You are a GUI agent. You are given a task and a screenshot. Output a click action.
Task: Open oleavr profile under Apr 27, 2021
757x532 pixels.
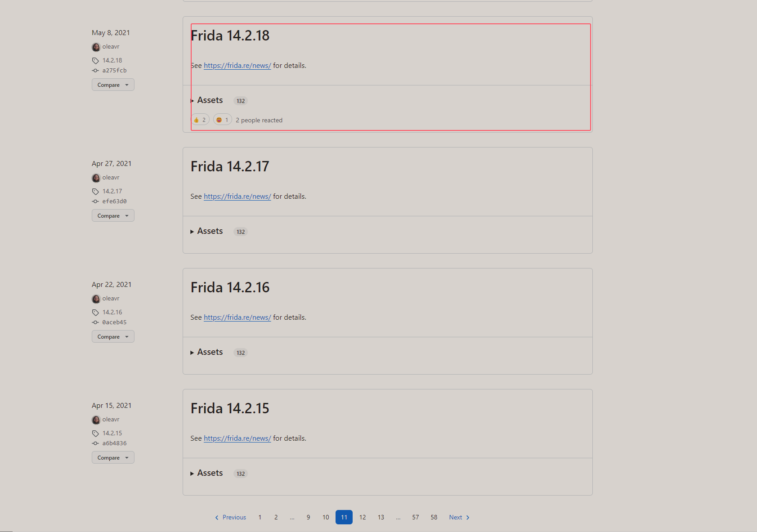pyautogui.click(x=111, y=178)
